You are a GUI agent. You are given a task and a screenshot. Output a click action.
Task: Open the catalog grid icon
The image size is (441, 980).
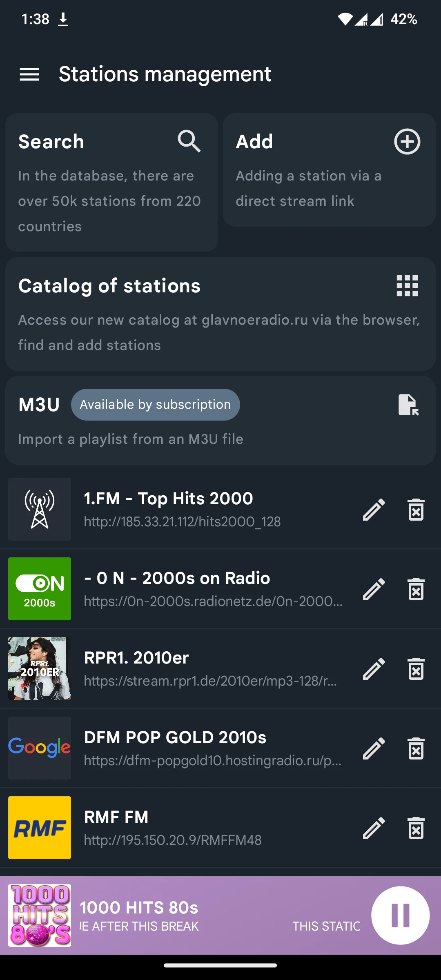pyautogui.click(x=408, y=285)
